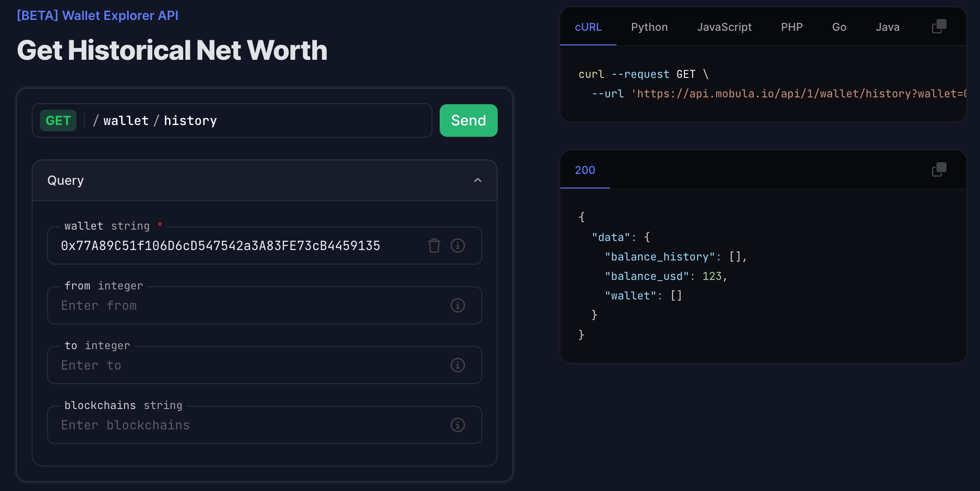Open the Go code tab

pyautogui.click(x=839, y=27)
